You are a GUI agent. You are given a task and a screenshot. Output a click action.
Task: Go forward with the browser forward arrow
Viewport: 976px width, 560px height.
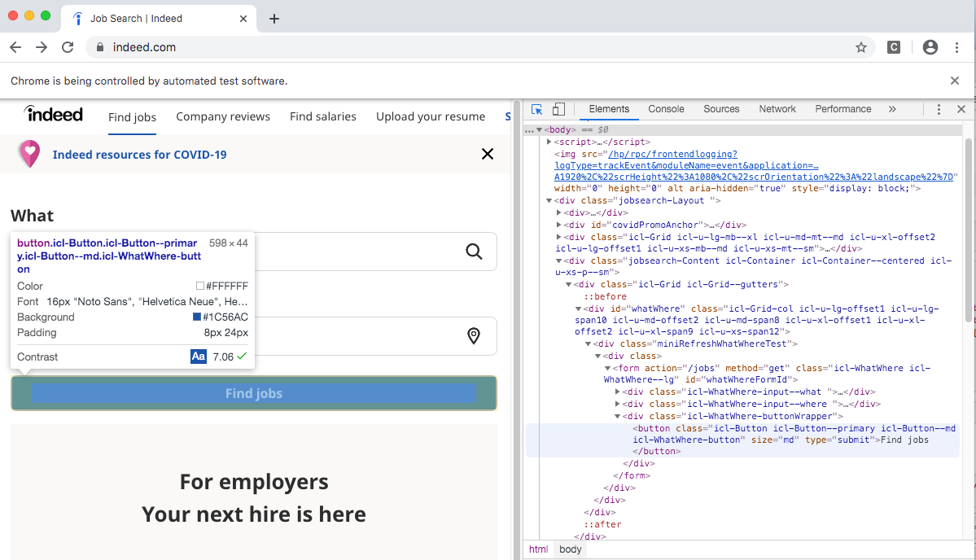tap(41, 47)
